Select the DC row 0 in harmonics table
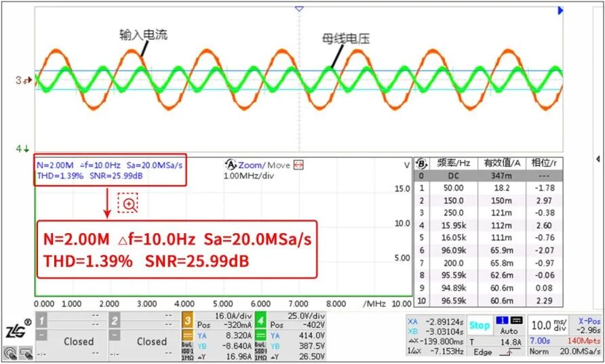Screen dimensions: 605x364 489,176
